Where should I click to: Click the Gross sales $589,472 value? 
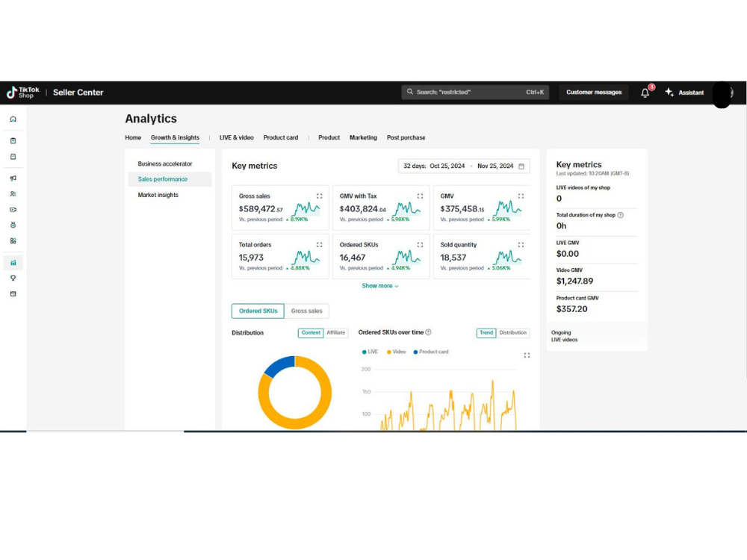(x=261, y=209)
